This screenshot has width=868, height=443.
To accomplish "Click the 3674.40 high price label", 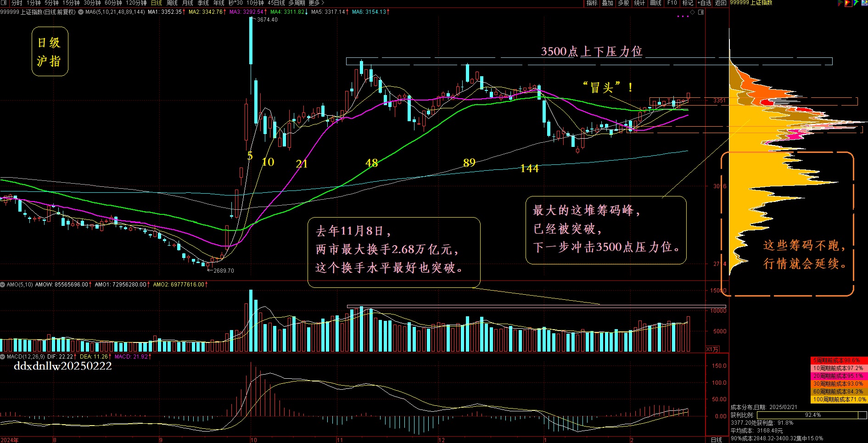I will click(x=267, y=20).
